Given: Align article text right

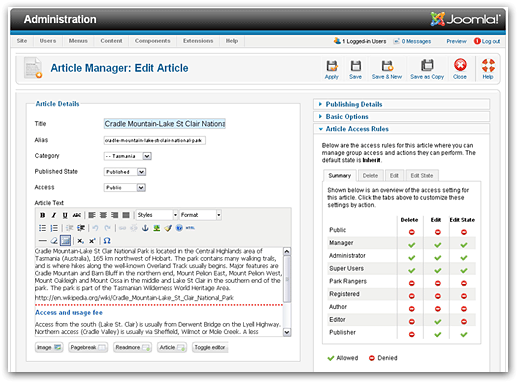Looking at the screenshot, I should 115,215.
